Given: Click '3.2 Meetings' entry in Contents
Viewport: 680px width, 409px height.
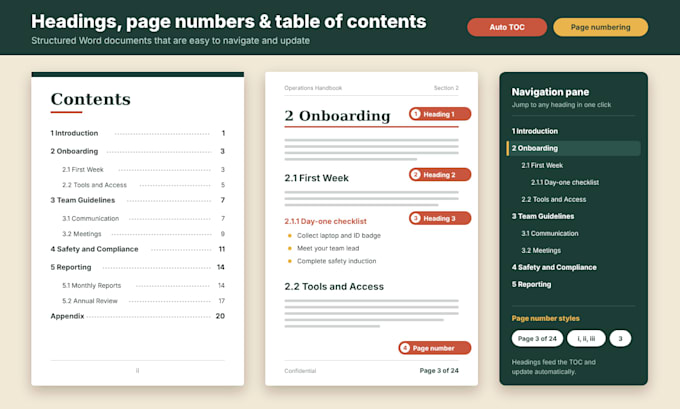Looking at the screenshot, I should (x=143, y=234).
